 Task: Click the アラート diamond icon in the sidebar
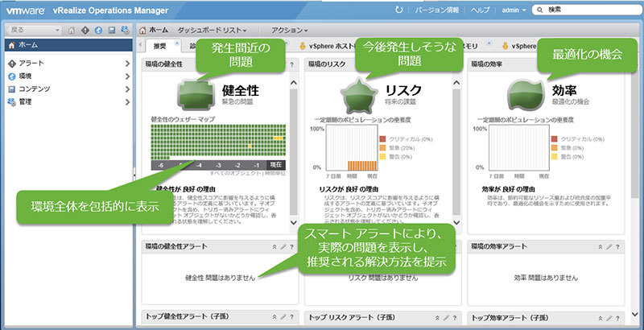click(11, 64)
